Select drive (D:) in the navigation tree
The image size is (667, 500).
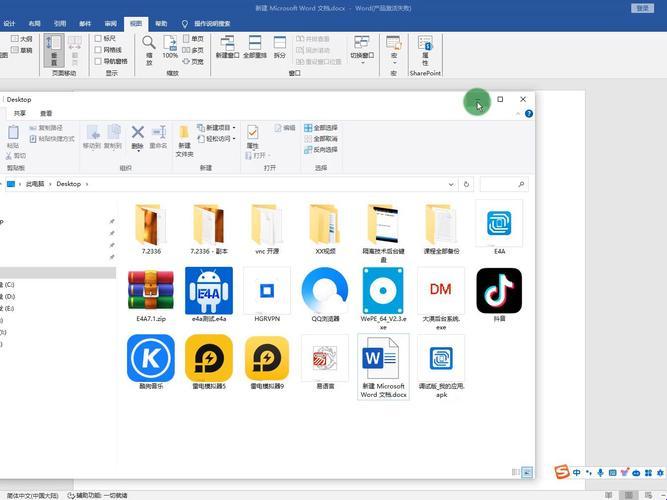click(x=9, y=296)
